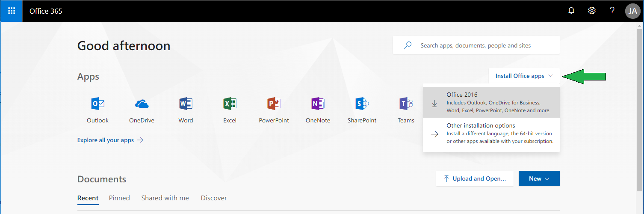
Task: Launch the SharePoint app icon
Action: [x=362, y=104]
